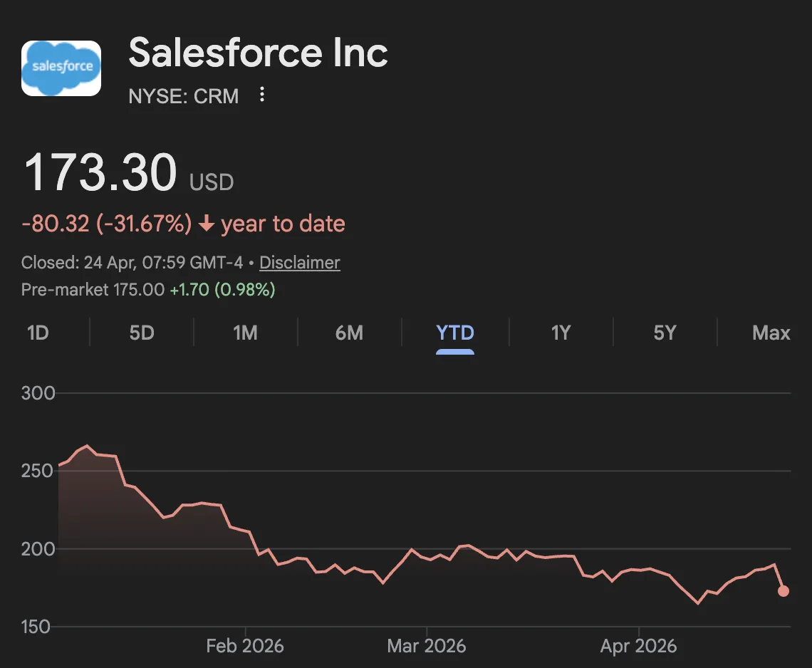Click the 173.30 stock price
The width and height of the screenshot is (812, 668).
[x=100, y=173]
